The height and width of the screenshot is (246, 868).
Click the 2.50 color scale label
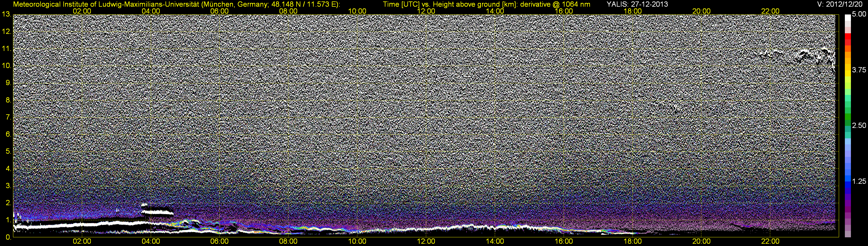(859, 125)
